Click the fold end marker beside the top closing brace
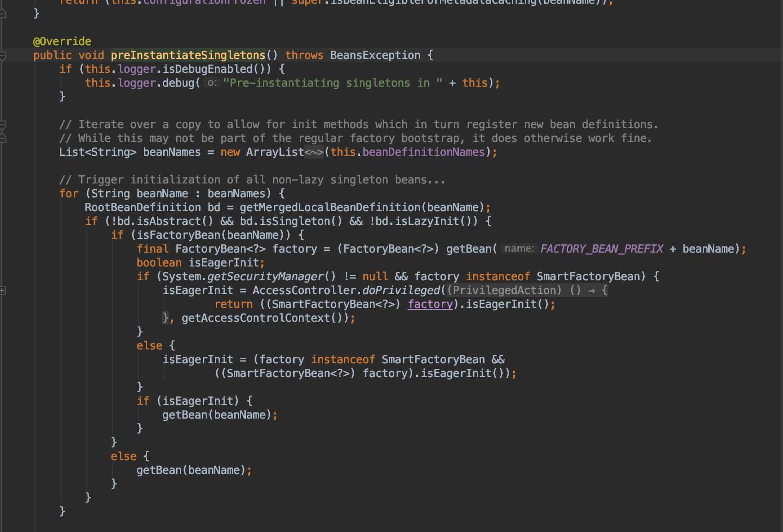Viewport: 783px width, 532px height. 2,13
